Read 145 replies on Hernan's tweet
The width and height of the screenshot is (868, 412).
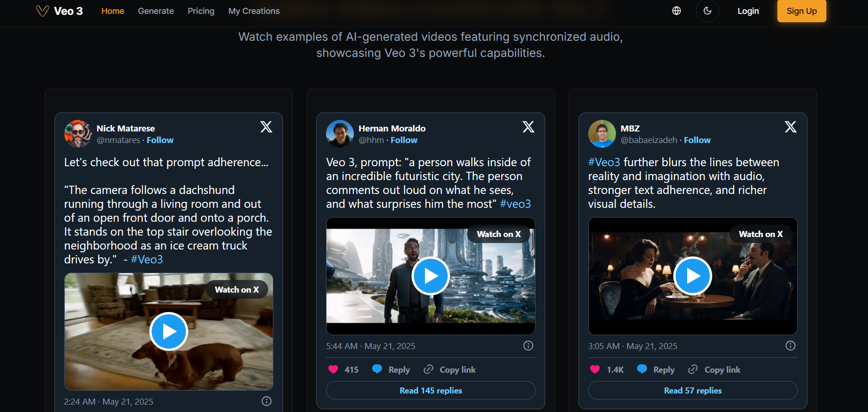pyautogui.click(x=431, y=390)
